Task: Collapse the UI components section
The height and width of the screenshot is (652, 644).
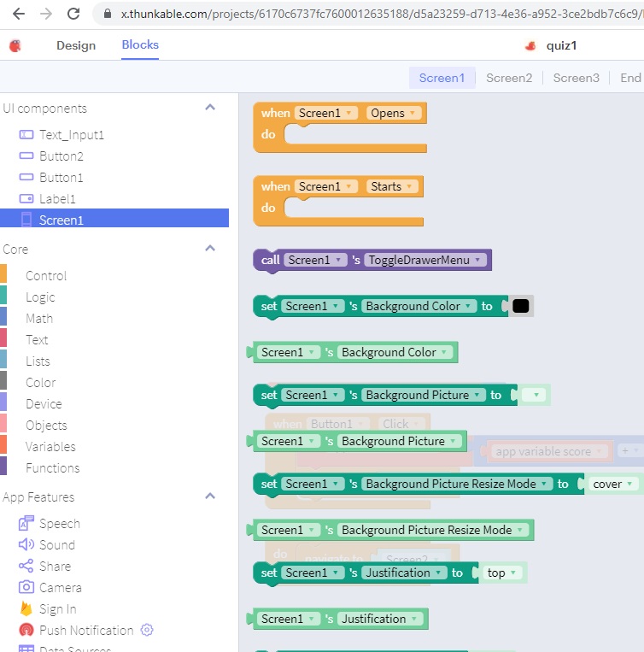Action: point(210,108)
